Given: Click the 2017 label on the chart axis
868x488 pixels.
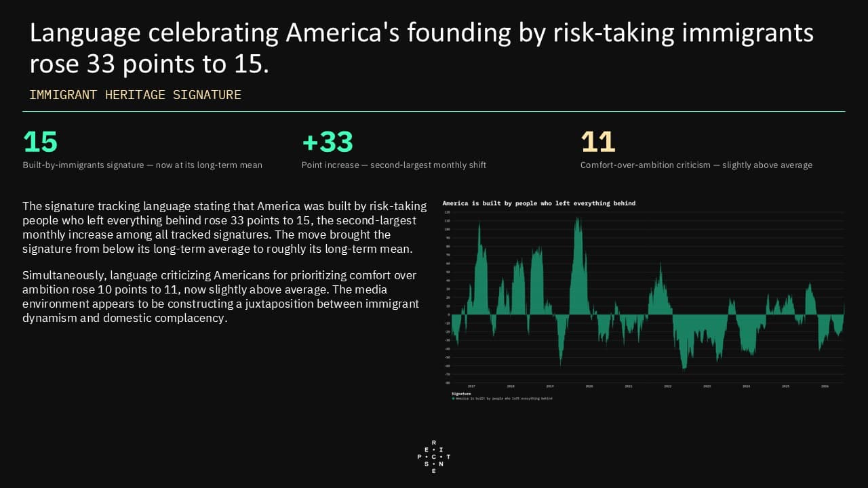Looking at the screenshot, I should click(471, 386).
